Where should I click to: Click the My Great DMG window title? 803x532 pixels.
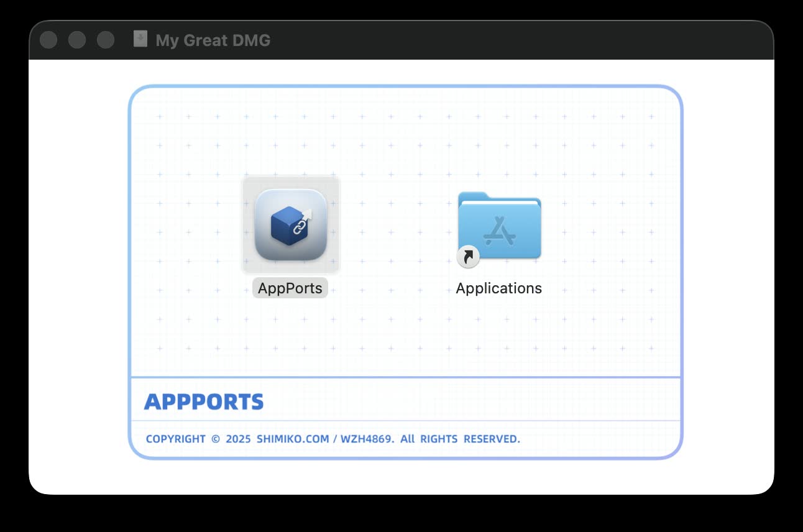coord(213,40)
